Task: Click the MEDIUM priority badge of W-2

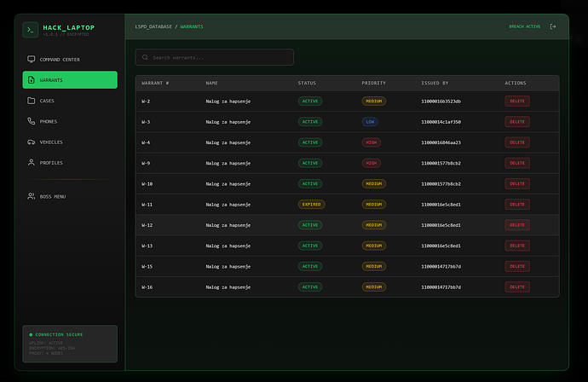Action: tap(374, 101)
